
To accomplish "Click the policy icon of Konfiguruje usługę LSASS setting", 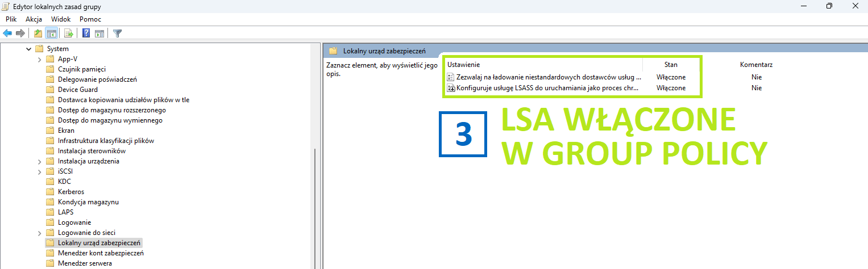I will (451, 88).
